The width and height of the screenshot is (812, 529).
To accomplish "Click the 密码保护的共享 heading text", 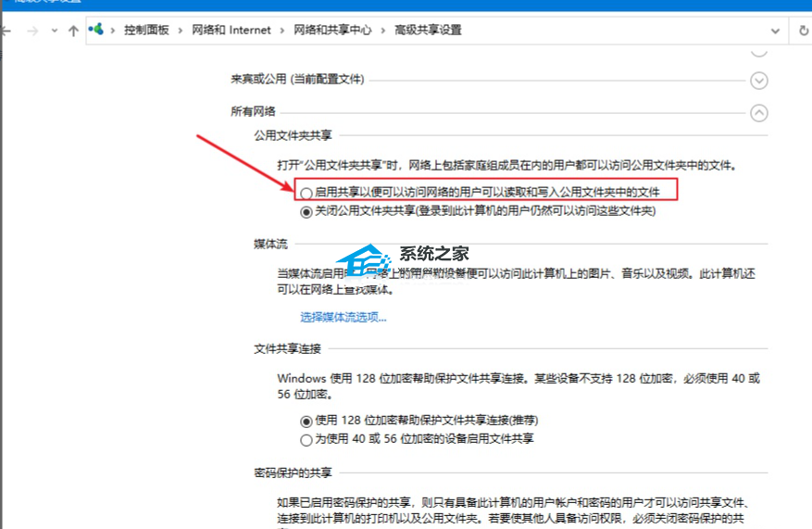I will pyautogui.click(x=293, y=472).
